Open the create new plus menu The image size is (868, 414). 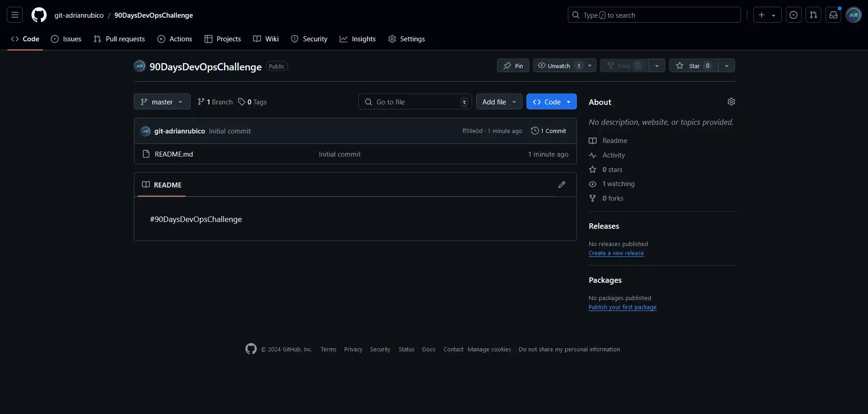[762, 15]
